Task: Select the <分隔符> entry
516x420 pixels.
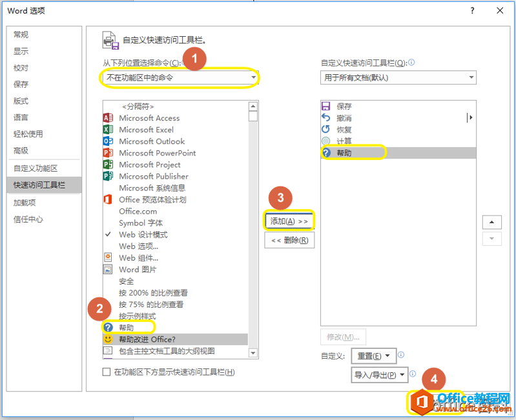Action: [x=175, y=106]
